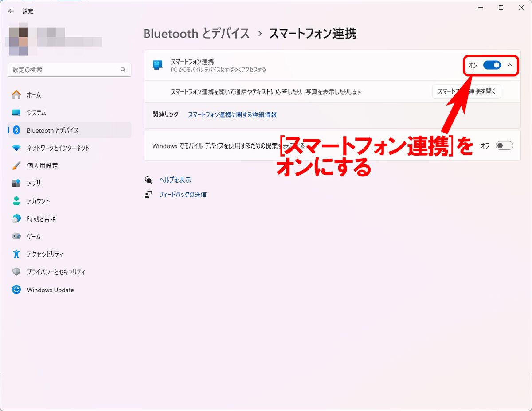Click the network Wi-Fi icon
532x411 pixels.
coord(16,148)
